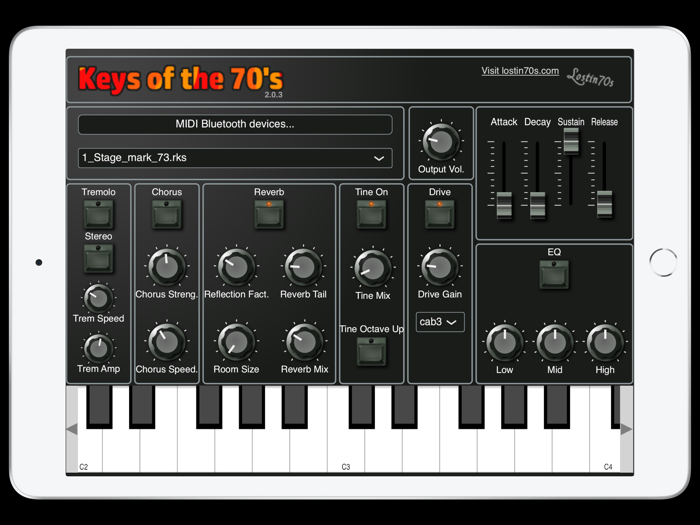Play the C2 white key

90,451
